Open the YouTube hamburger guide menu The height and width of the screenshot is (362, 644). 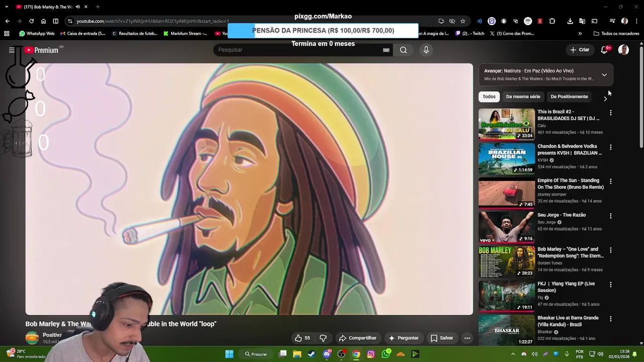(12, 50)
